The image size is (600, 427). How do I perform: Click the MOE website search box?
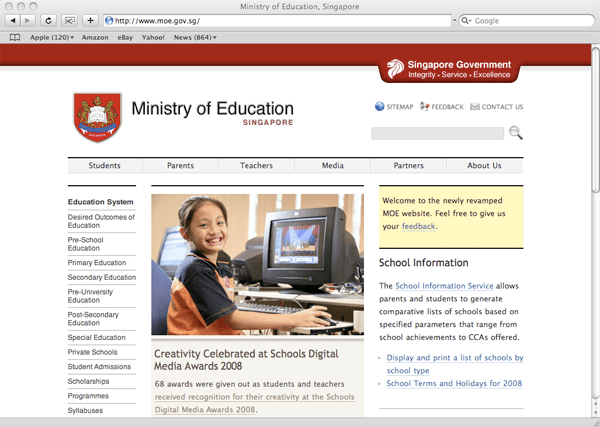[x=437, y=134]
